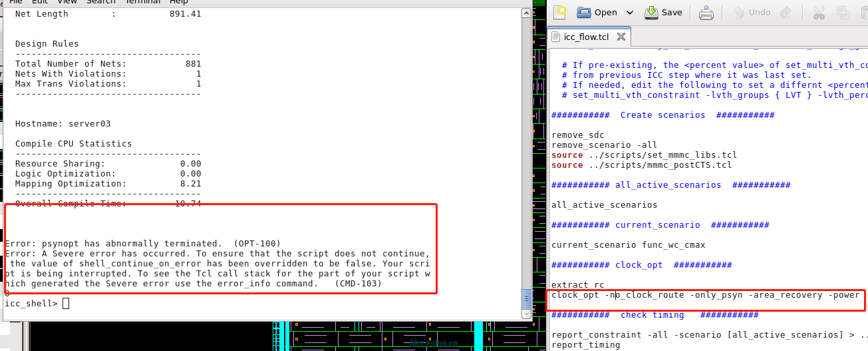The height and width of the screenshot is (351, 868).
Task: Click 'current_scenario func_wc_cmax' line
Action: (x=629, y=245)
